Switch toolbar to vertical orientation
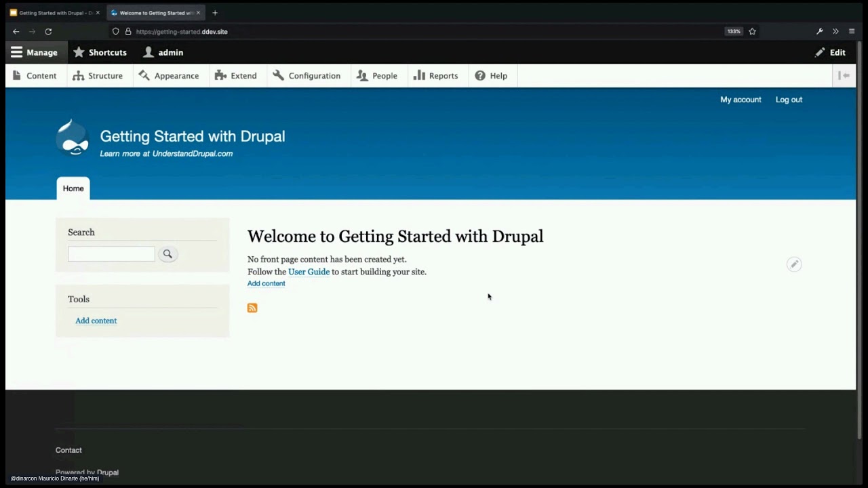This screenshot has width=868, height=488. point(844,76)
